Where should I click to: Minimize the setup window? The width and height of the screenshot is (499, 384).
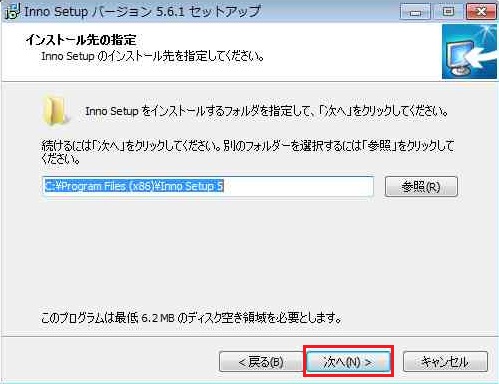[415, 12]
